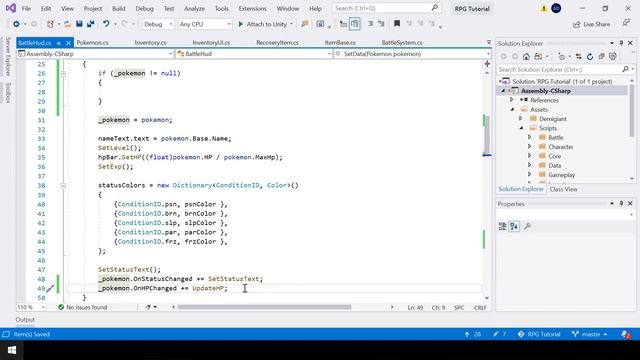Open the File menu
Image resolution: width=640 pixels, height=360 pixels.
pos(26,9)
